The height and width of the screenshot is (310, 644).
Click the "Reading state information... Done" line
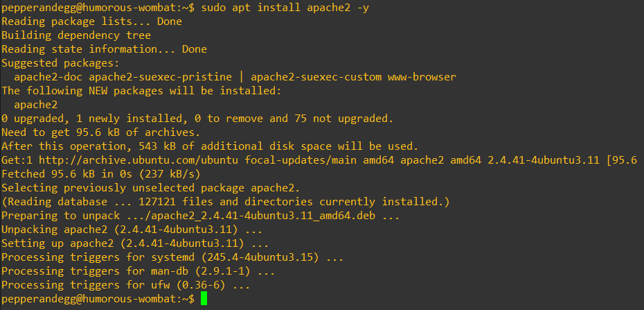(x=104, y=49)
